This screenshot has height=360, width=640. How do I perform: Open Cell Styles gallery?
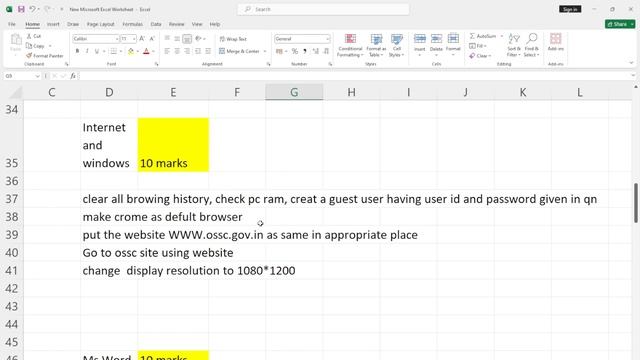(396, 45)
